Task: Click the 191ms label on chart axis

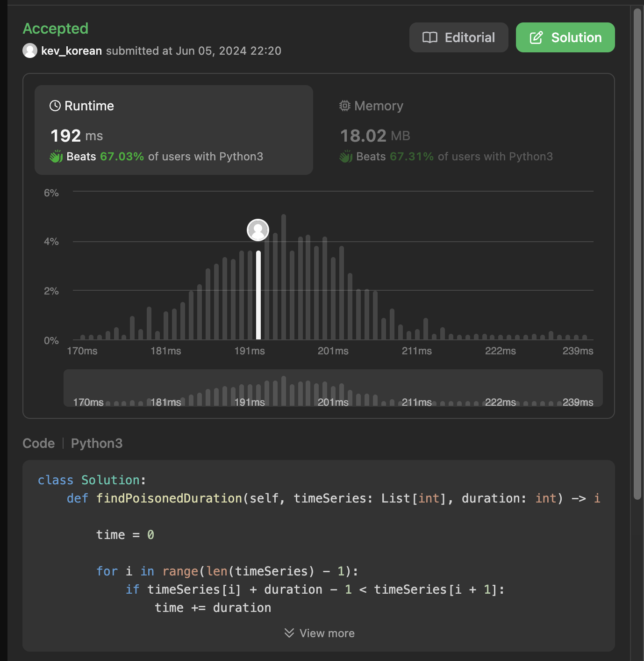Action: (250, 351)
